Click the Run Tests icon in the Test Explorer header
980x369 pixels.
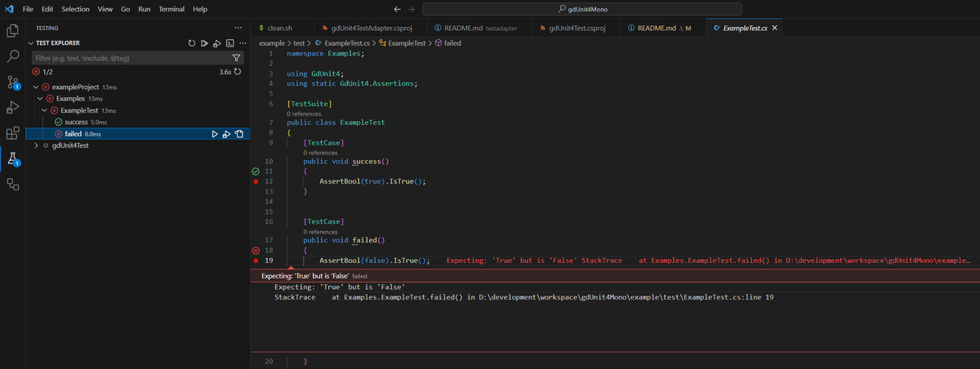[x=204, y=43]
